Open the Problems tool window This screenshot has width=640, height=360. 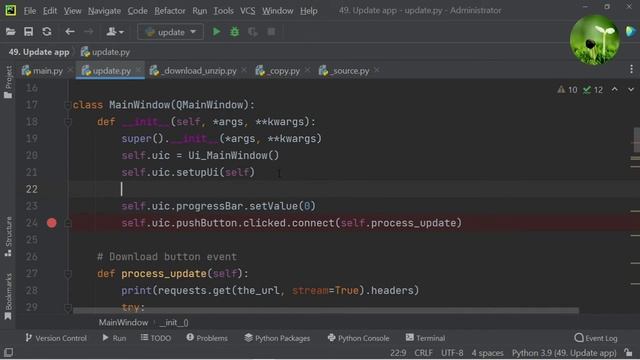[x=207, y=338]
